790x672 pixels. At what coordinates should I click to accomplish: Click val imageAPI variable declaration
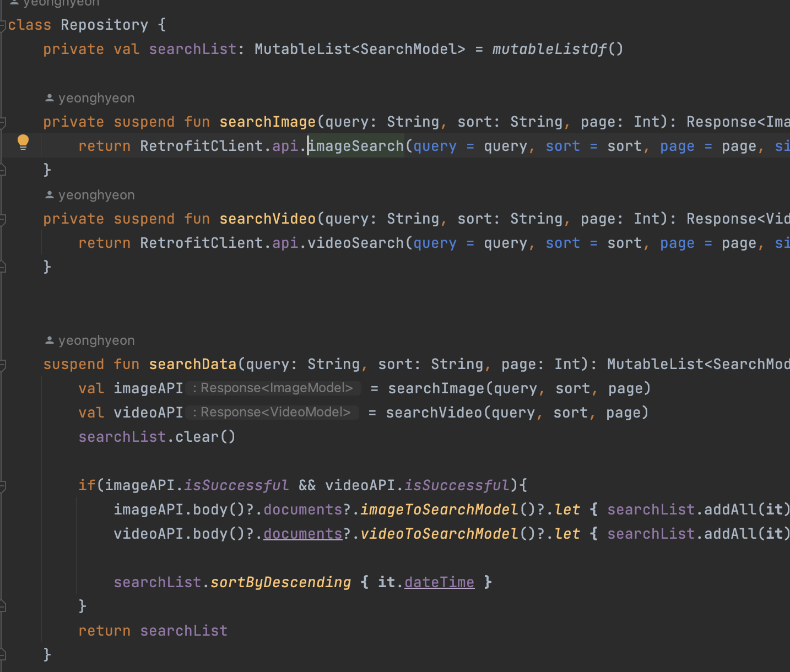pos(131,388)
